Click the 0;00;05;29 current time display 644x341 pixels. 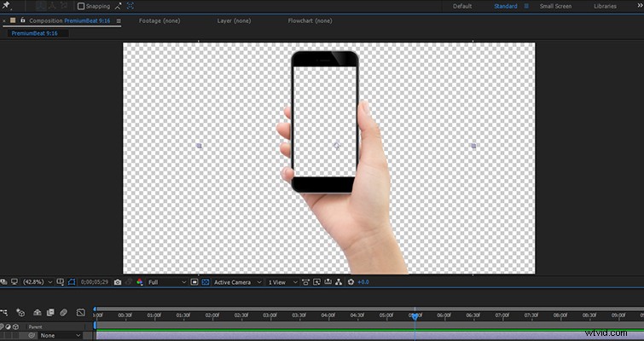click(x=95, y=282)
